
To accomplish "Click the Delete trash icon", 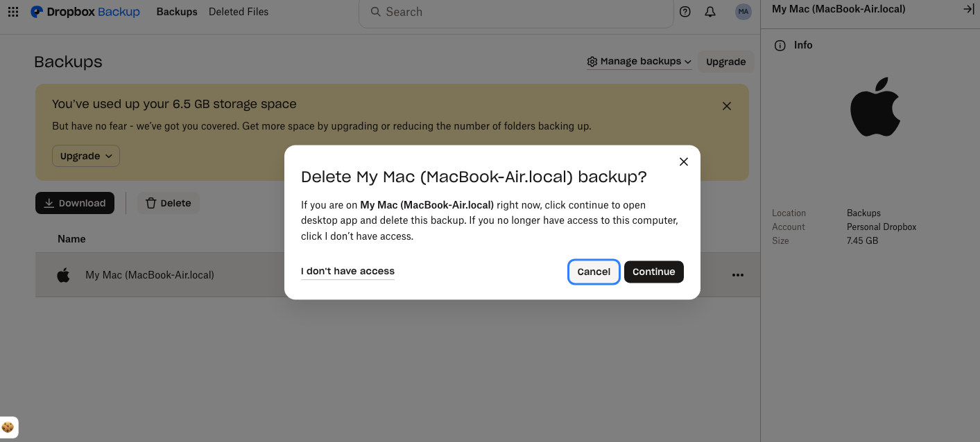I will (168, 202).
